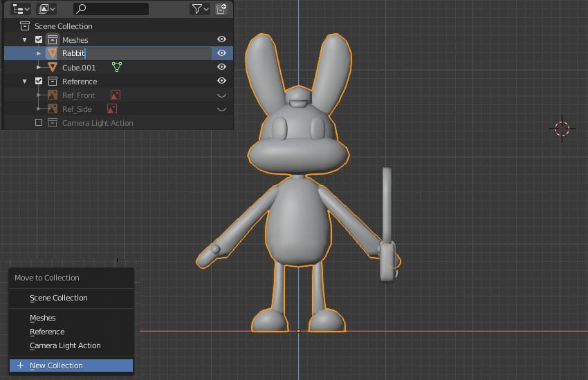The width and height of the screenshot is (588, 380).
Task: Select Camera Light Action in Move to Collection menu
Action: tap(65, 345)
